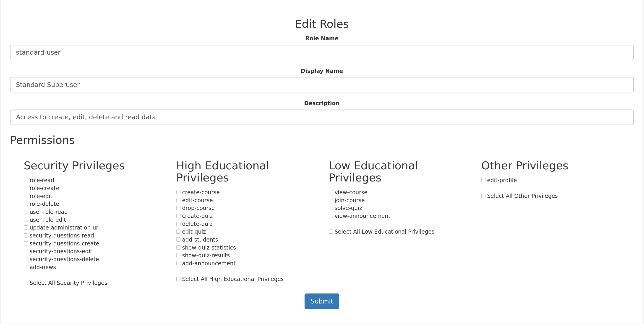This screenshot has width=644, height=324.
Task: Check show-quiz-statistics permission
Action: click(178, 248)
